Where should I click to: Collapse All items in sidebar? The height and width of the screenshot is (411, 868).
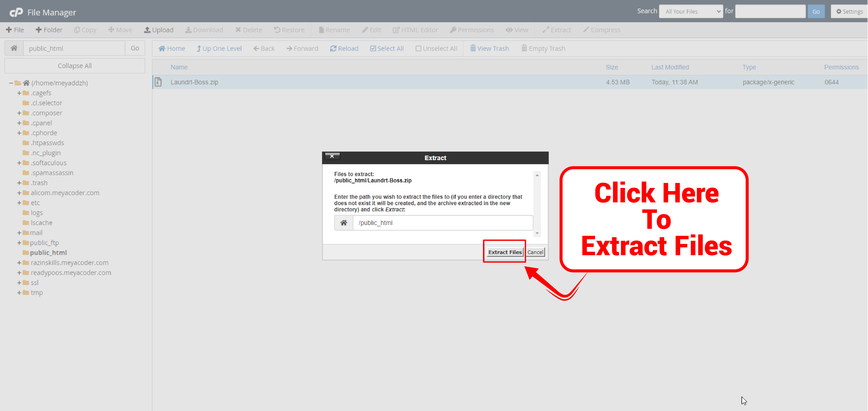(x=75, y=66)
